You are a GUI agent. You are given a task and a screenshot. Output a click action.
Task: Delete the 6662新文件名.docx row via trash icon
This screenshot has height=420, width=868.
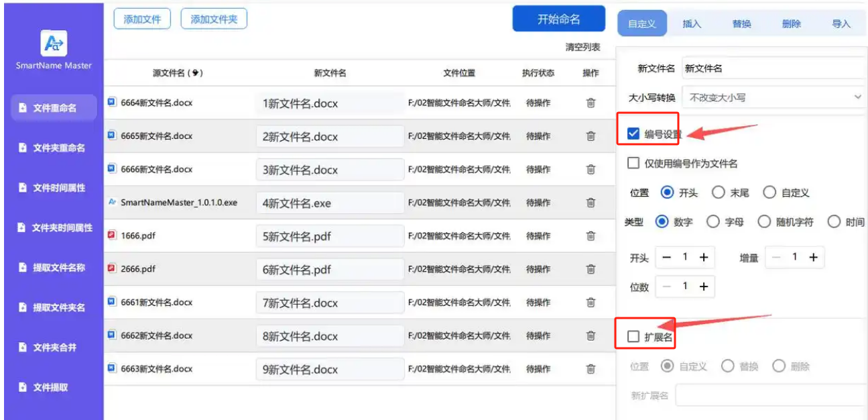(x=591, y=335)
